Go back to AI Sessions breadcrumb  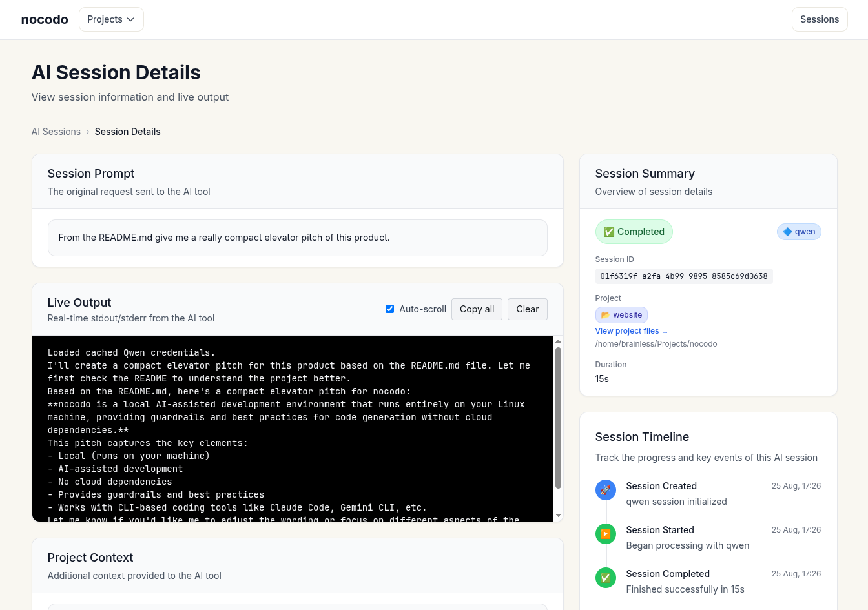(56, 132)
